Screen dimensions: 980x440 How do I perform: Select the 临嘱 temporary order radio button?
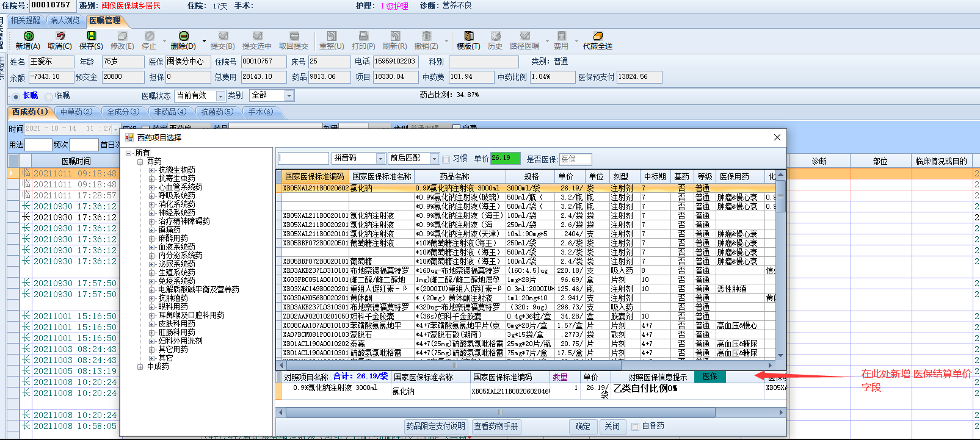tap(49, 96)
